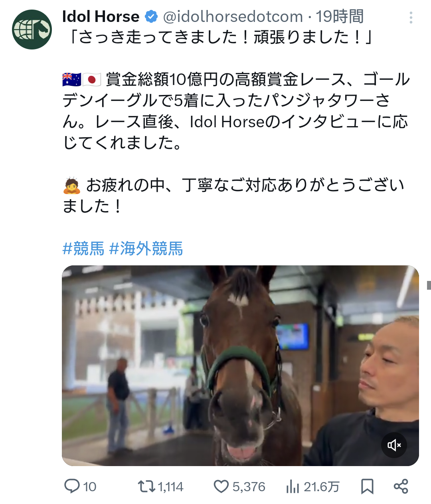Open the share icon
Viewport: 431px width, 504px height.
pos(401,486)
